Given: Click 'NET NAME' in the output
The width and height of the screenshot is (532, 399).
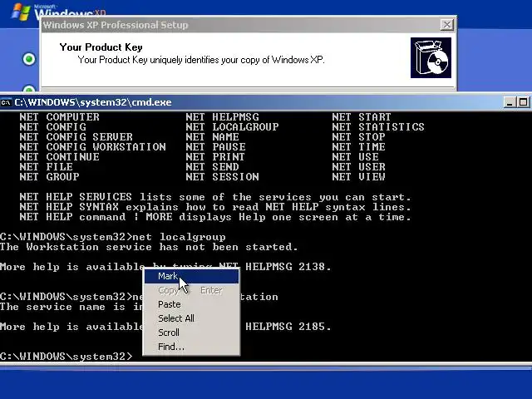Looking at the screenshot, I should [213, 137].
